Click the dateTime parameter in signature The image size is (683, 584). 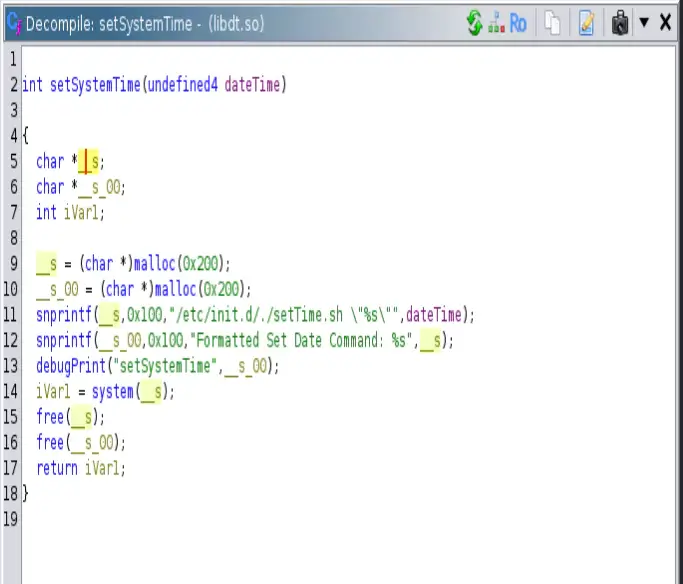pyautogui.click(x=252, y=84)
